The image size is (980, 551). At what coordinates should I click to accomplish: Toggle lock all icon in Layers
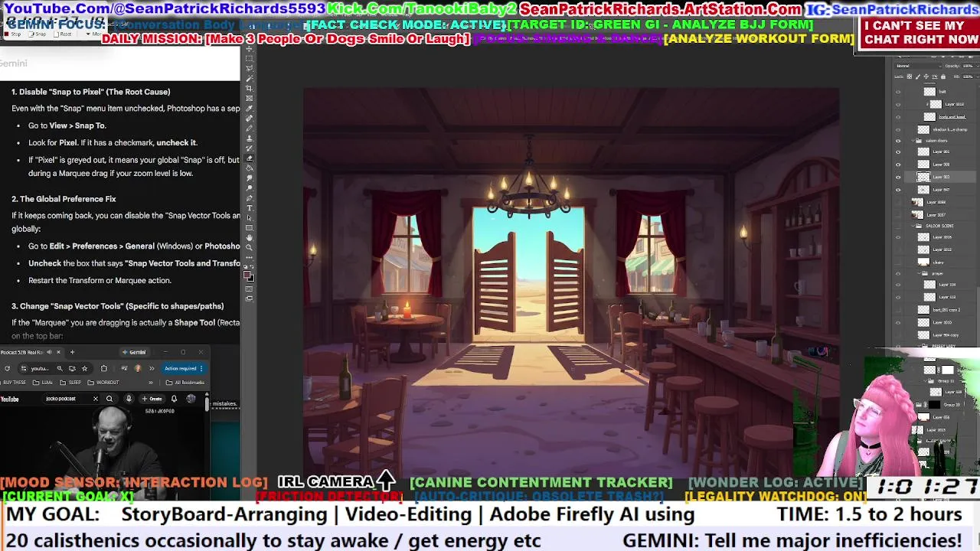pos(943,77)
